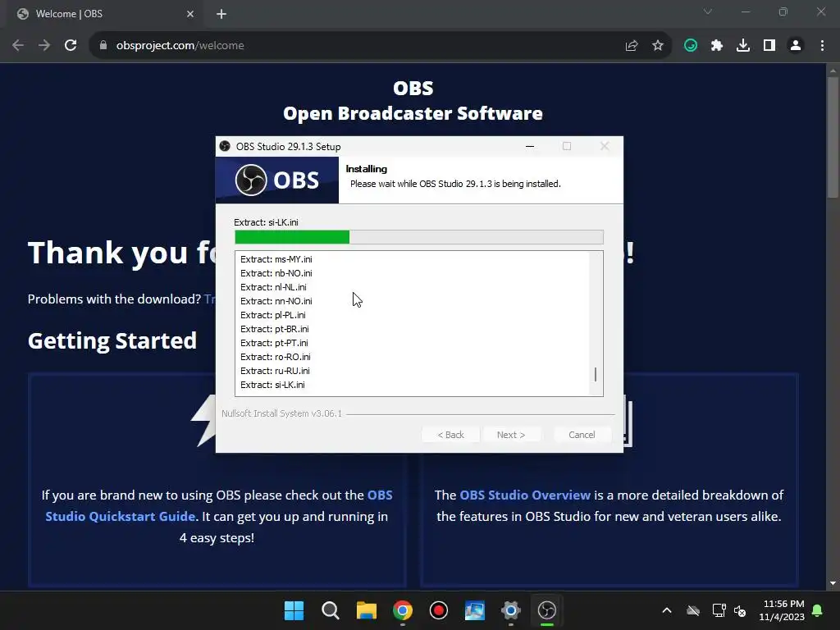Open notification bell in taskbar

pos(818,610)
